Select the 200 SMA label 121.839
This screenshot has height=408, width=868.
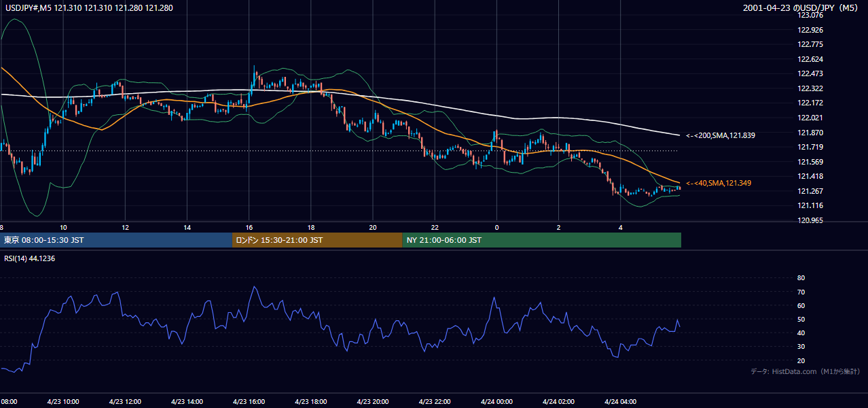[x=721, y=135]
